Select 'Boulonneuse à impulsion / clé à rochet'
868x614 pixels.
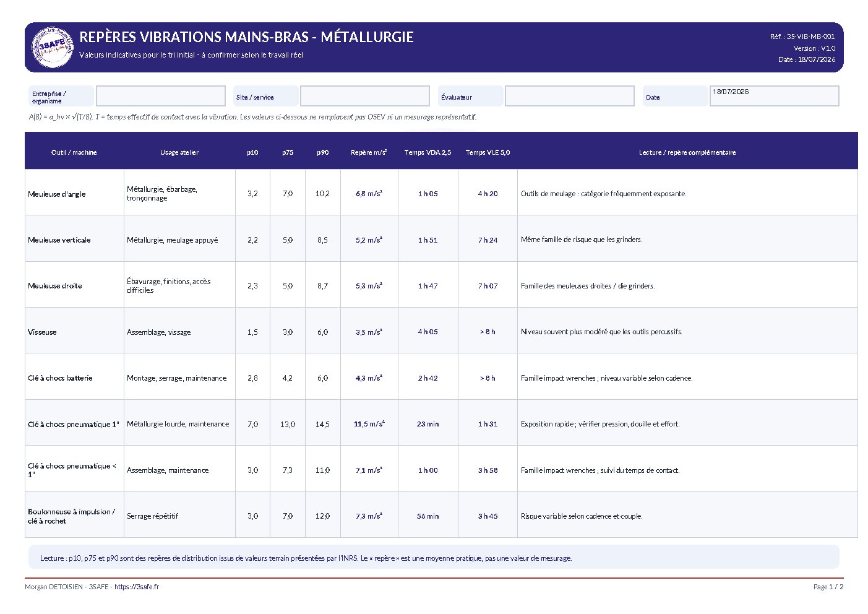[72, 516]
